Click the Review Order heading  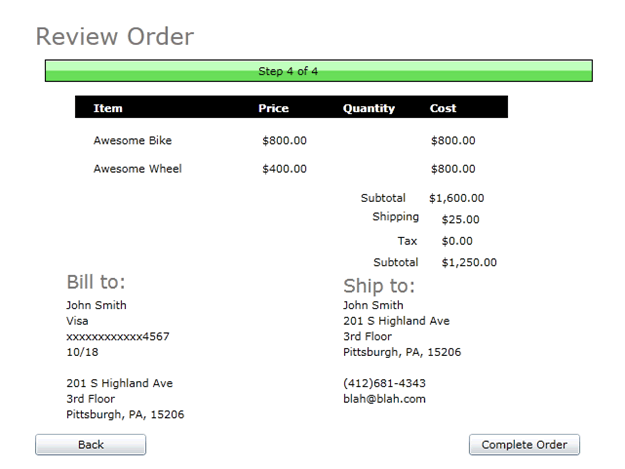pyautogui.click(x=115, y=36)
